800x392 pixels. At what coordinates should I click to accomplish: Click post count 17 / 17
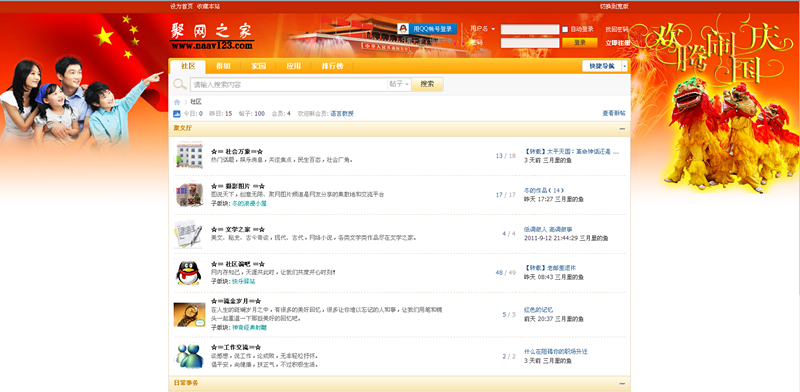[x=506, y=194]
